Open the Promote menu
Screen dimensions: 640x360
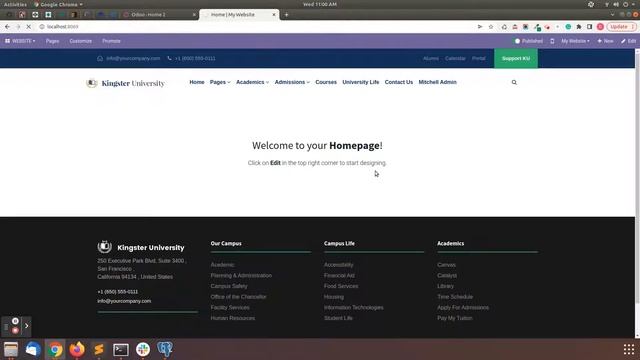(111, 41)
